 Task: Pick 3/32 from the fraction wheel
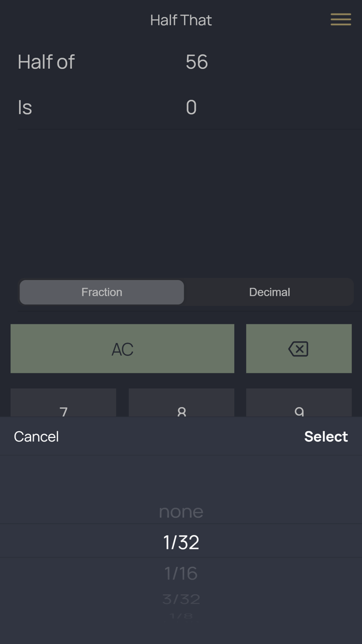click(x=181, y=598)
